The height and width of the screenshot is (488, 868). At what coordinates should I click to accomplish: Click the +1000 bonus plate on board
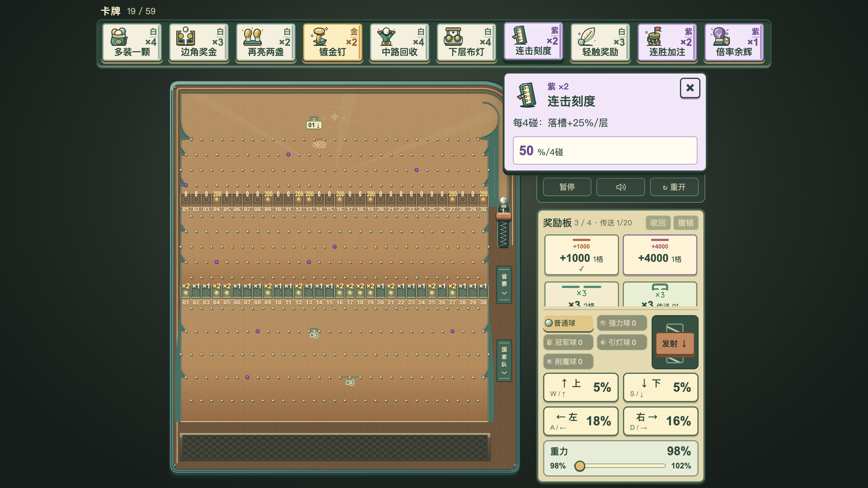[x=319, y=145]
